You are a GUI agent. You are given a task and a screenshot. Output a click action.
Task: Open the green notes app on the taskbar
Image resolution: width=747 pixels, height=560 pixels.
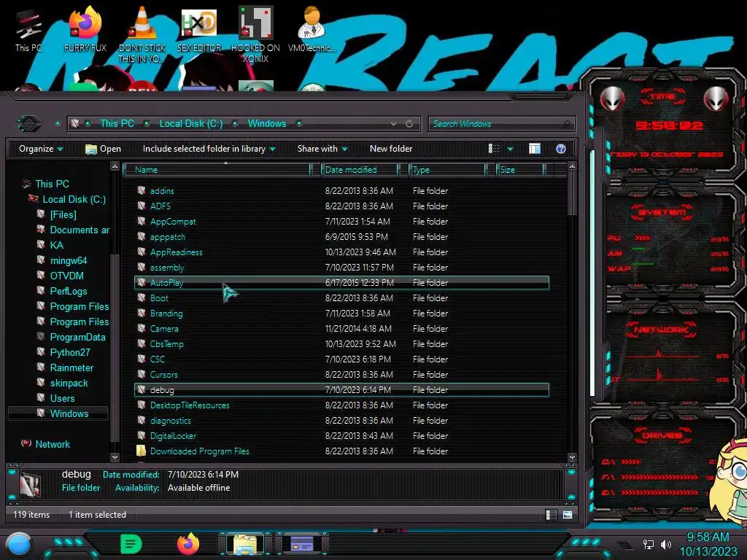tap(131, 544)
